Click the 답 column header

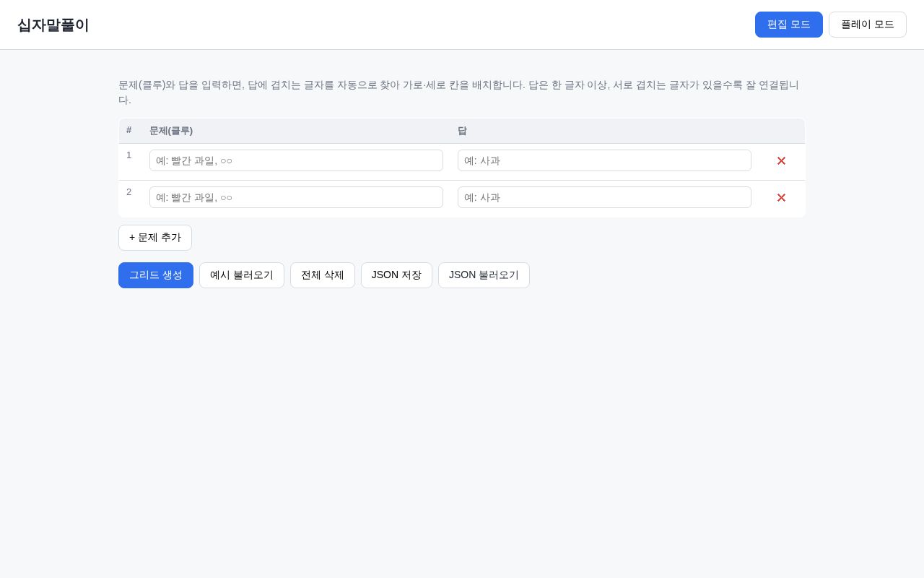462,131
